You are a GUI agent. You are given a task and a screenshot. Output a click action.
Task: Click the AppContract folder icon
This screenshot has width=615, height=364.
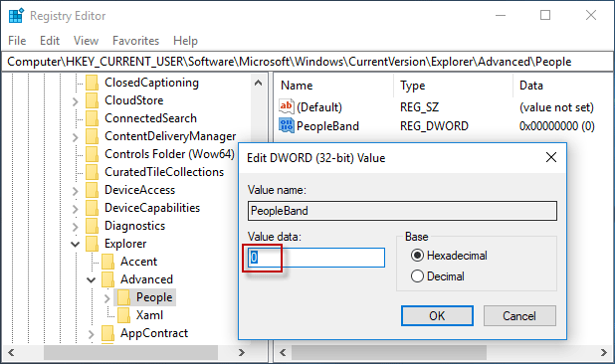(x=107, y=333)
